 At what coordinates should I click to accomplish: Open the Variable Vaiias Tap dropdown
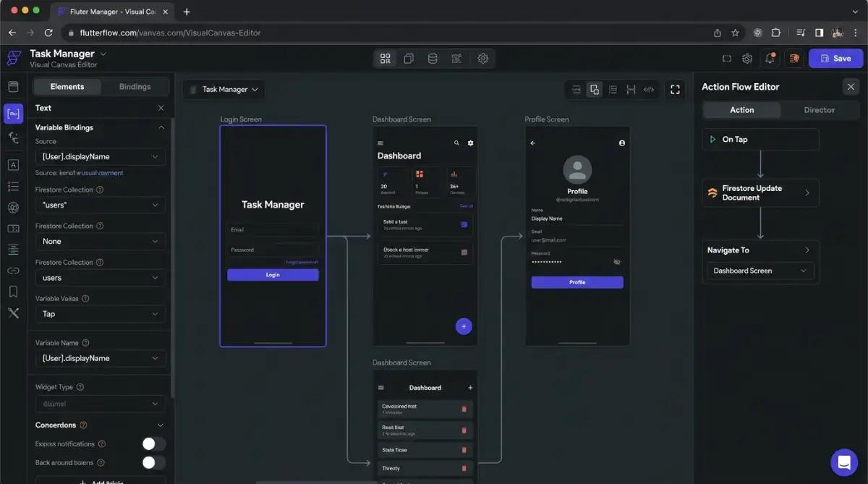point(100,314)
